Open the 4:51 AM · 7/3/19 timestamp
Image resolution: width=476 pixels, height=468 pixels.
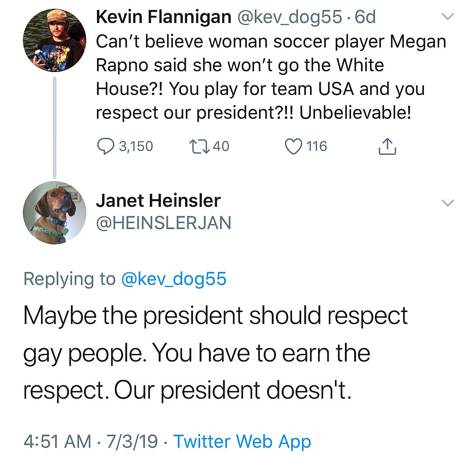[x=90, y=441]
